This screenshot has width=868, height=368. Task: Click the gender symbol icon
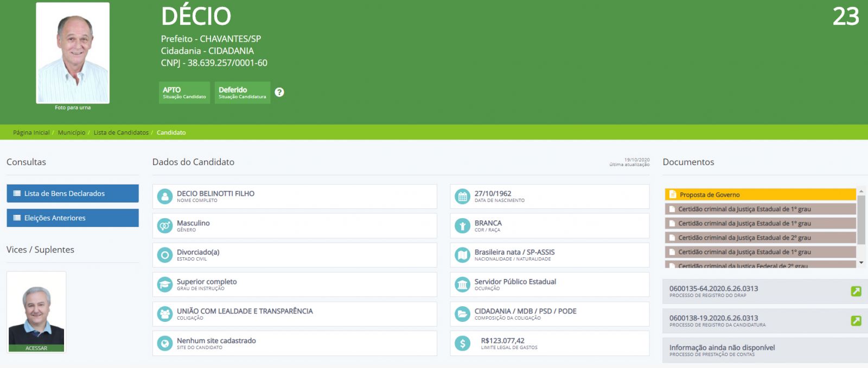pyautogui.click(x=164, y=226)
